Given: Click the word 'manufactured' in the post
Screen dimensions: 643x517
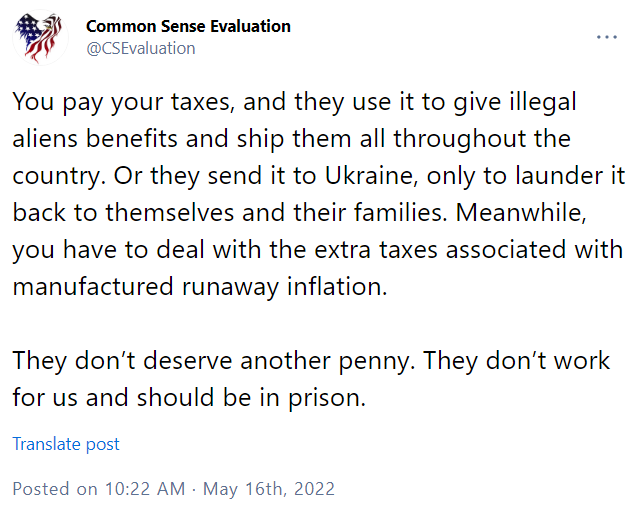Looking at the screenshot, I should tap(93, 286).
